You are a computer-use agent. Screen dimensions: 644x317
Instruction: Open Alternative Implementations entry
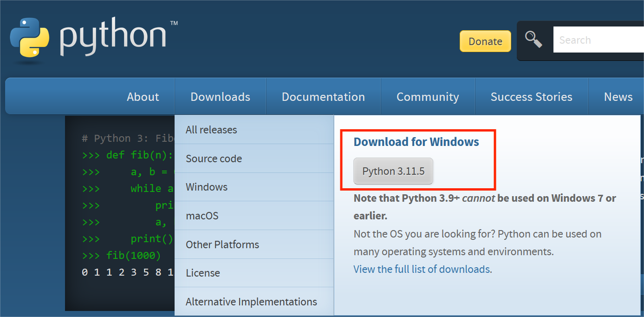[251, 302]
